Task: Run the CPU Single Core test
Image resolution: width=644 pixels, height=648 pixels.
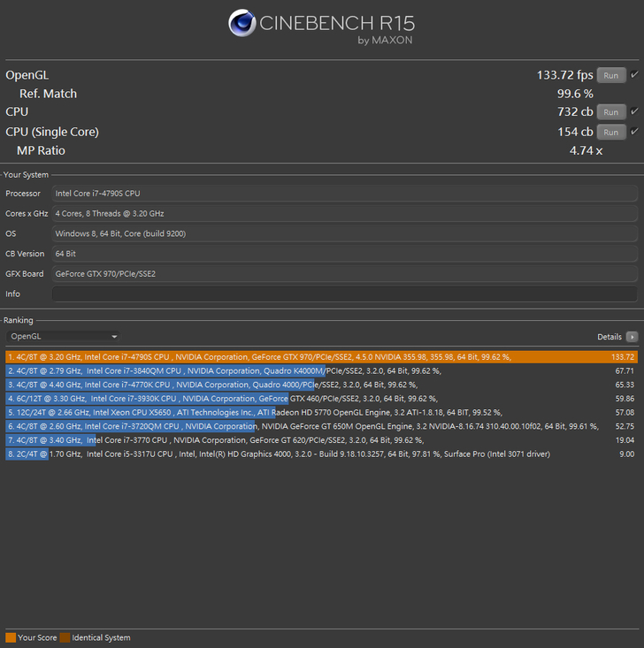Action: point(610,132)
